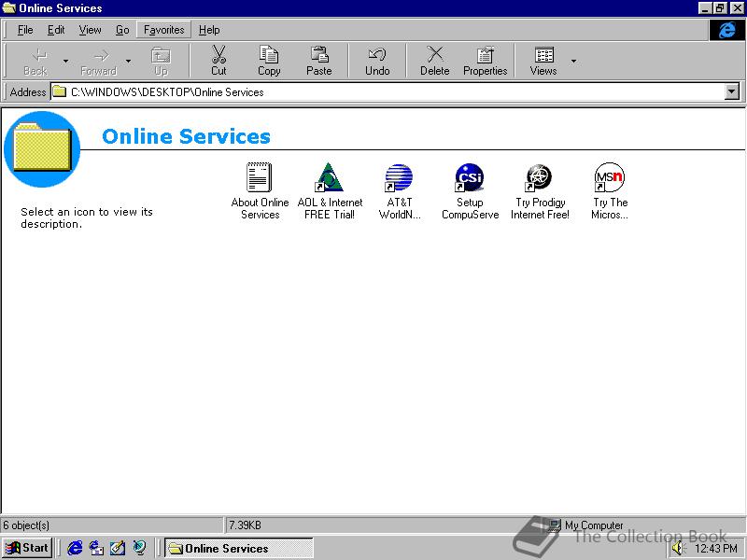
Task: Click the folder icon in title bar
Action: pyautogui.click(x=9, y=8)
